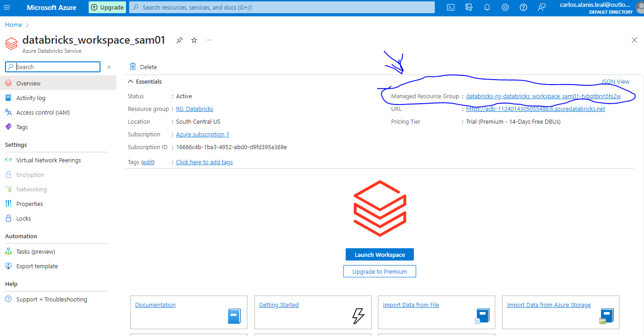Image resolution: width=644 pixels, height=336 pixels.
Task: Mark resource as favorite with star
Action: pos(194,40)
